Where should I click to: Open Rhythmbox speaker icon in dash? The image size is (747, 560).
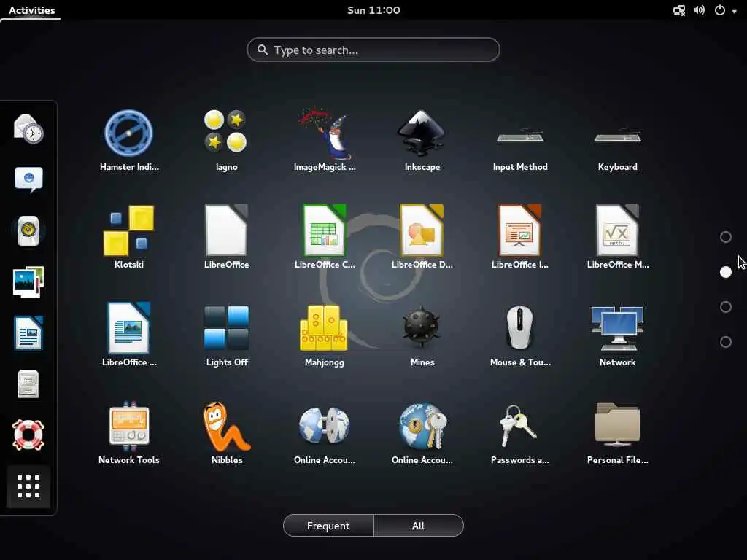[x=28, y=231]
